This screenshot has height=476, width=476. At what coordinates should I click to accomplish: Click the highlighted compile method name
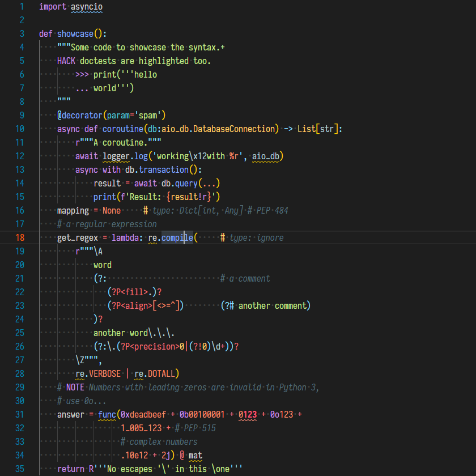click(x=177, y=237)
